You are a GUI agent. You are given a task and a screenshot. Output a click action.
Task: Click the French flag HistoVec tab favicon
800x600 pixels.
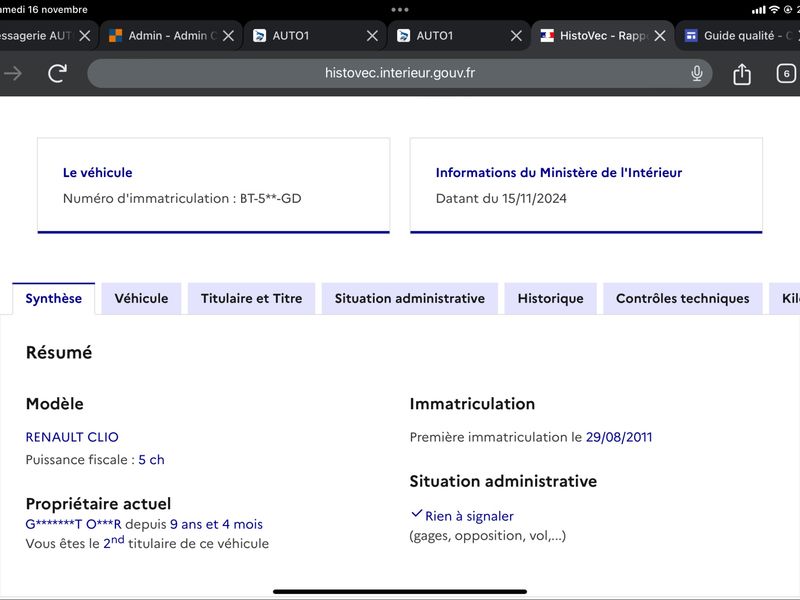[x=547, y=36]
